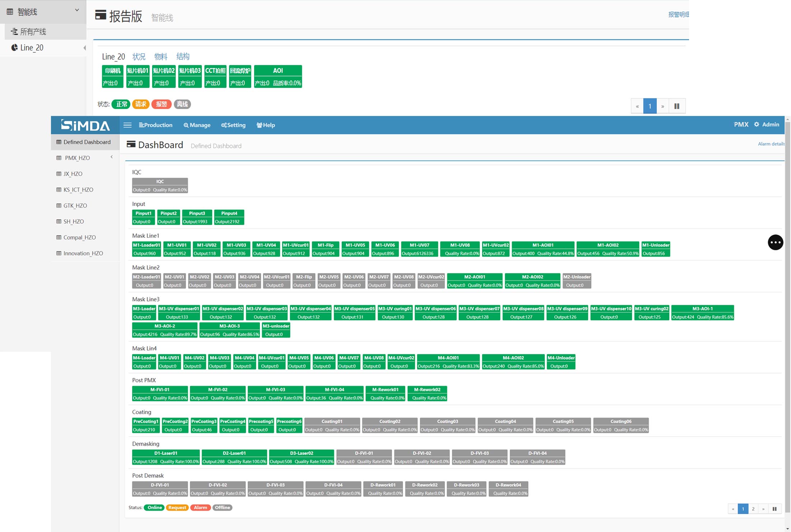The height and width of the screenshot is (532, 791).
Task: Select the M3-AOI-2 station tile
Action: tap(164, 330)
